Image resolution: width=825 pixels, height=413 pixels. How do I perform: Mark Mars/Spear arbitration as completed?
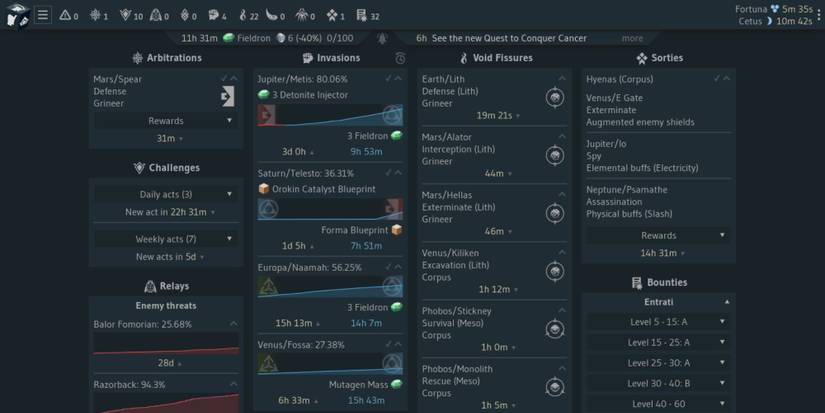tap(225, 78)
